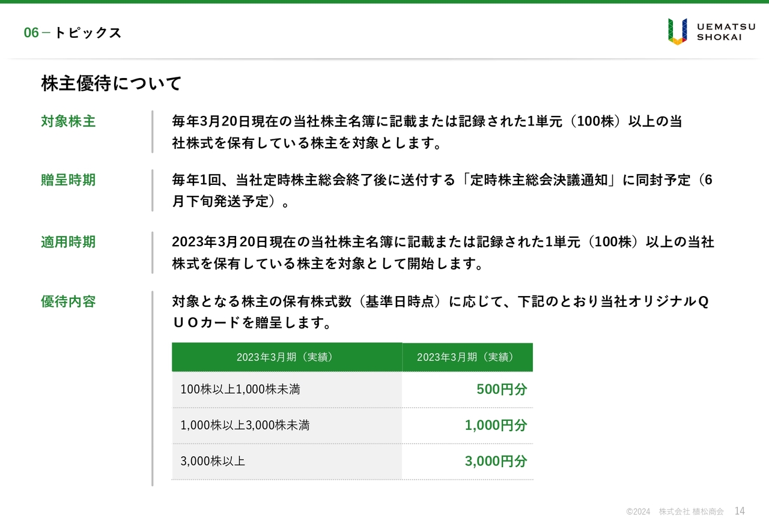Click the heading 株主優待について
769x532 pixels.
point(111,83)
